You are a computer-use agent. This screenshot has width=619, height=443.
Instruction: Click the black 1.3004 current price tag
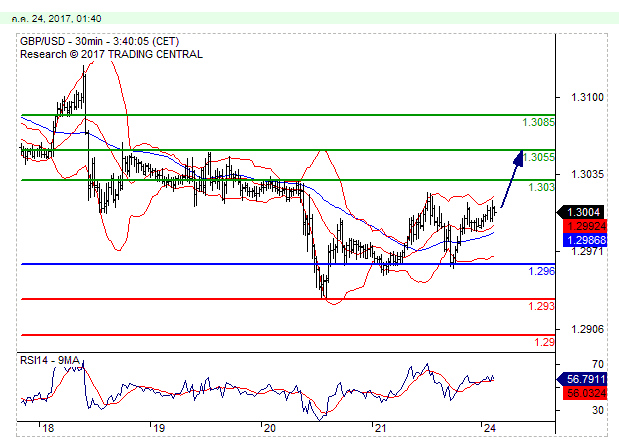click(580, 212)
